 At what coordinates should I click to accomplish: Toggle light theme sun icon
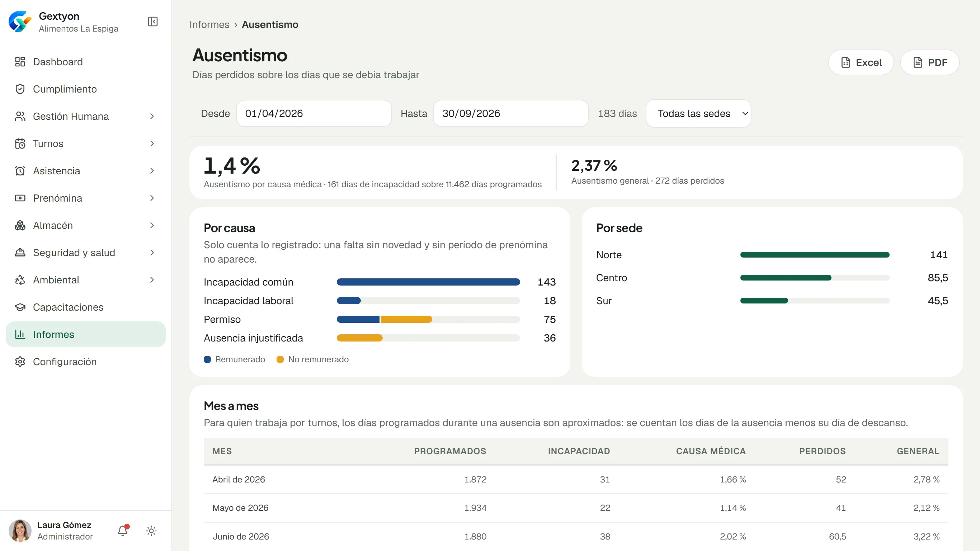[x=151, y=531]
